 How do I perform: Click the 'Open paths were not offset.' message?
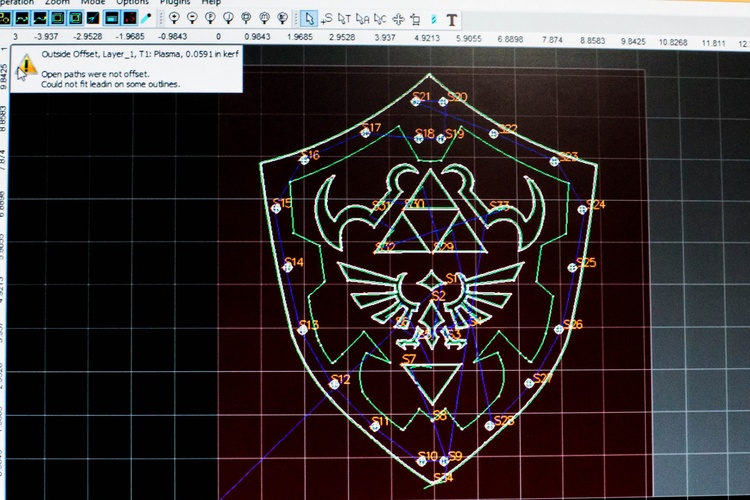[x=95, y=74]
